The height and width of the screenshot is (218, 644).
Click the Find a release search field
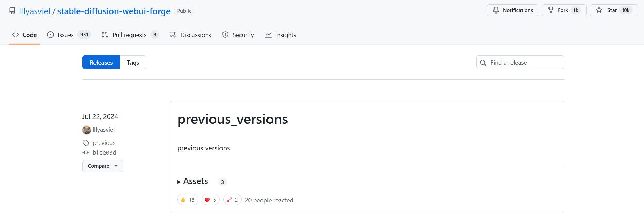524,63
